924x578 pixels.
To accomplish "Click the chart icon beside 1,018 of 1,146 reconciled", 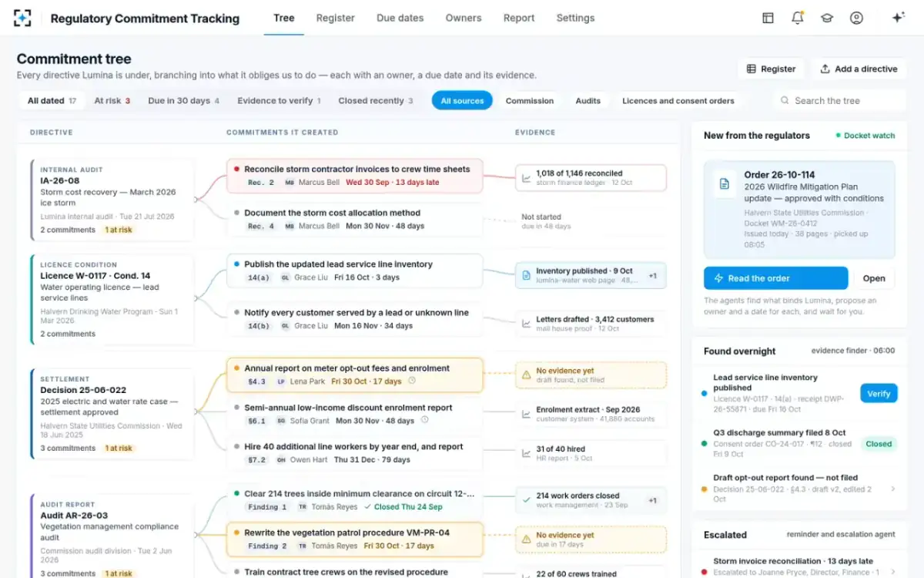I will (526, 178).
